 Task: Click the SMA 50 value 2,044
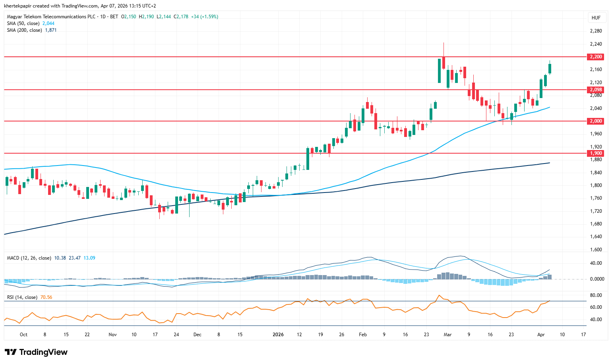[x=48, y=23]
